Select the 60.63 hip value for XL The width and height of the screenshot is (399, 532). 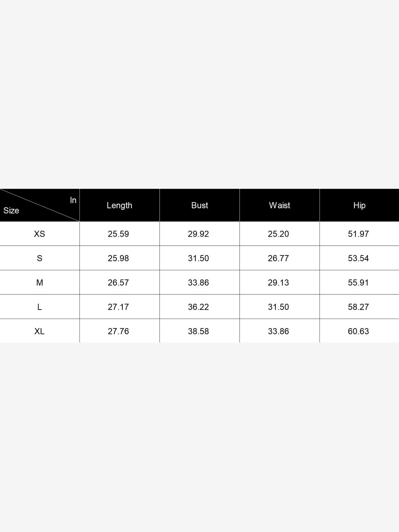point(358,331)
